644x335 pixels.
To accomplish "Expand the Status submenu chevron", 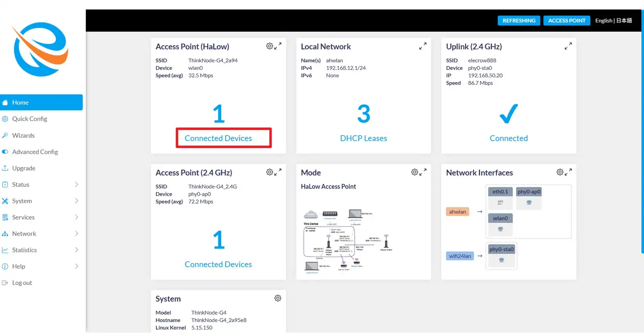I will pos(76,185).
